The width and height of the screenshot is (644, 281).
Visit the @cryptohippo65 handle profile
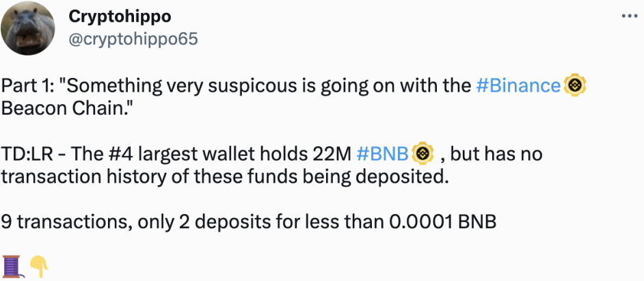[133, 39]
